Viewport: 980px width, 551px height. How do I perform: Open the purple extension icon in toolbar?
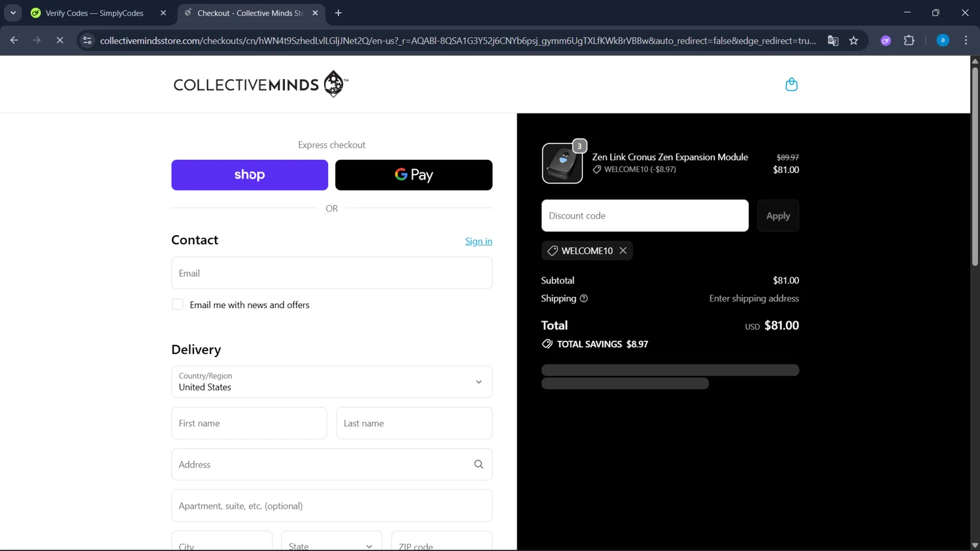point(886,40)
